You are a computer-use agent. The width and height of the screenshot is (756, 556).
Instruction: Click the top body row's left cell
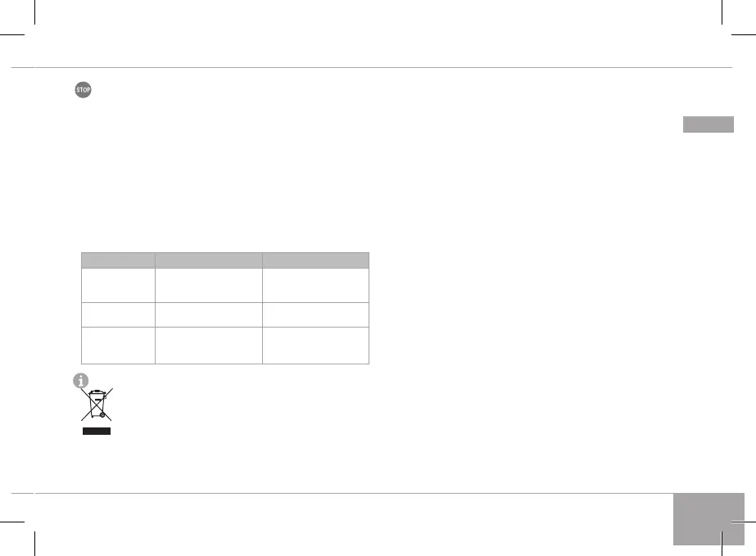point(119,284)
